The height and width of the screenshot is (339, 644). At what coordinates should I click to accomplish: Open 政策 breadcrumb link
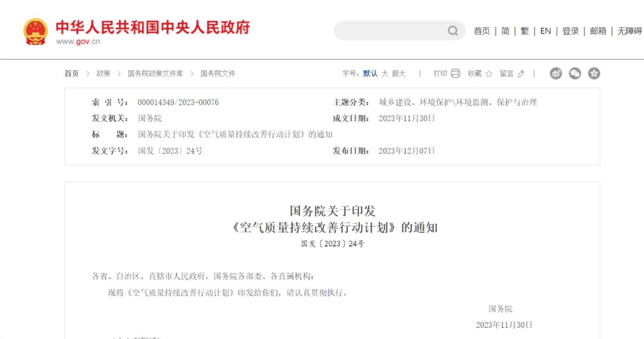pyautogui.click(x=103, y=73)
